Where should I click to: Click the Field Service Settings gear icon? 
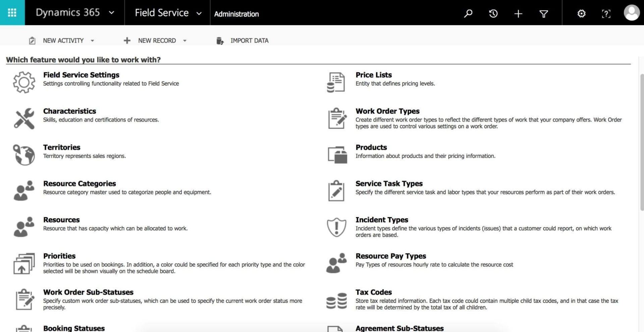coord(23,82)
